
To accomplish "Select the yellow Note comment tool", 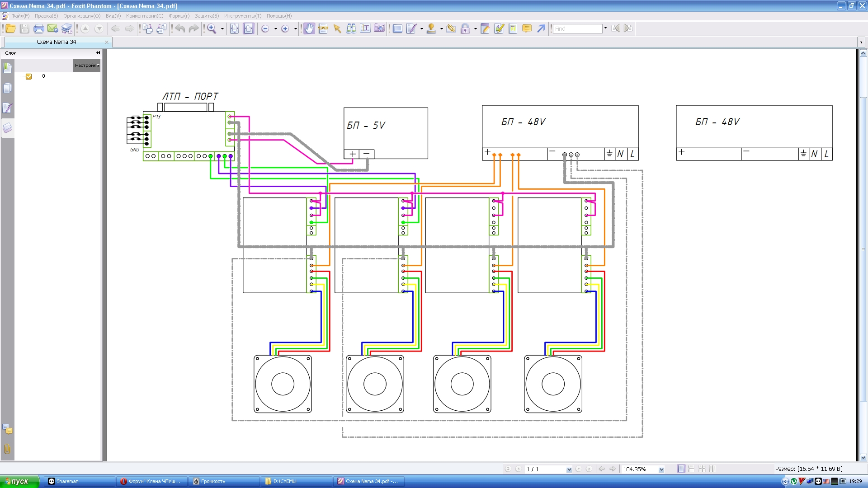I will [x=527, y=28].
